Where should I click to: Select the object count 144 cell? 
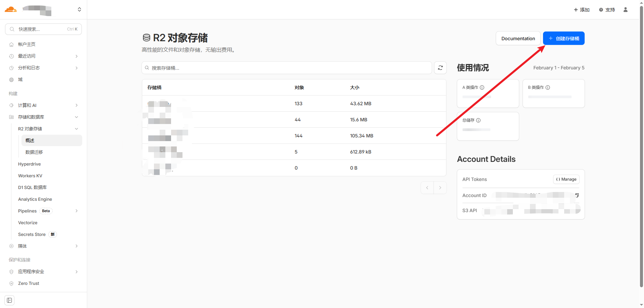click(299, 136)
